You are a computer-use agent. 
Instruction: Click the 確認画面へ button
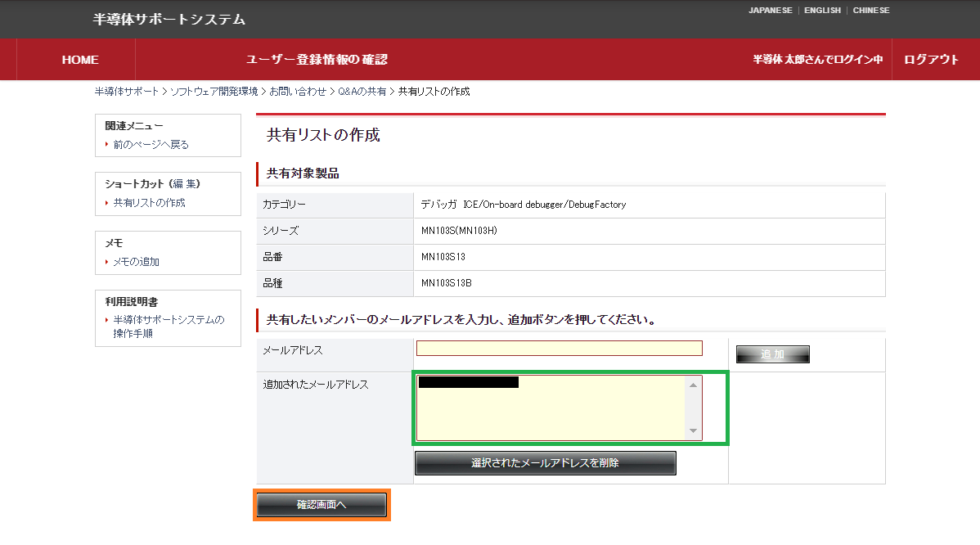tap(321, 505)
